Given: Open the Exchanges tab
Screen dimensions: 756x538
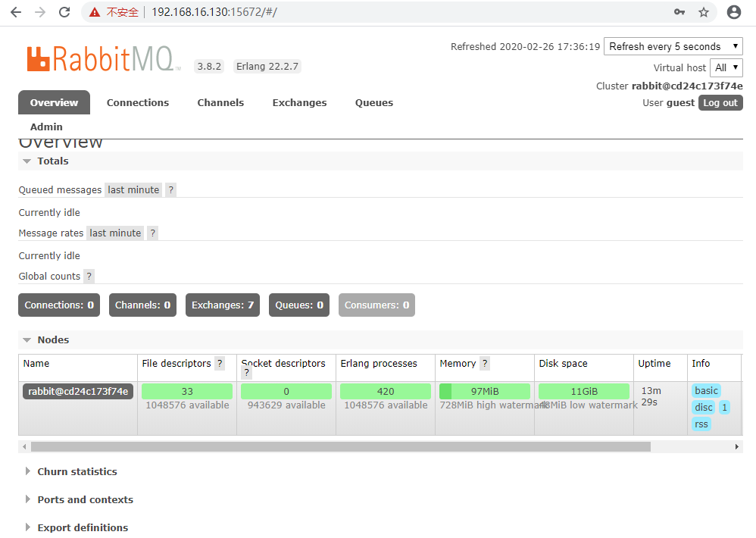Looking at the screenshot, I should [299, 103].
